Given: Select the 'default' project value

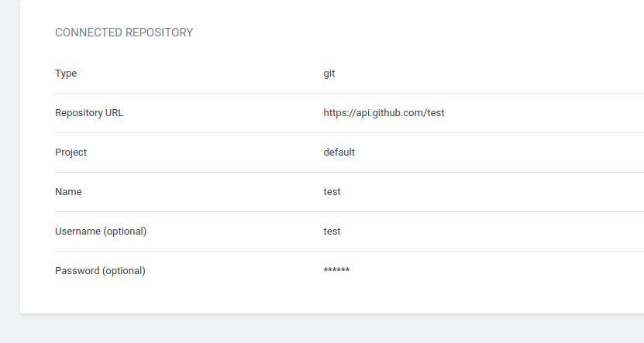Looking at the screenshot, I should click(x=339, y=153).
